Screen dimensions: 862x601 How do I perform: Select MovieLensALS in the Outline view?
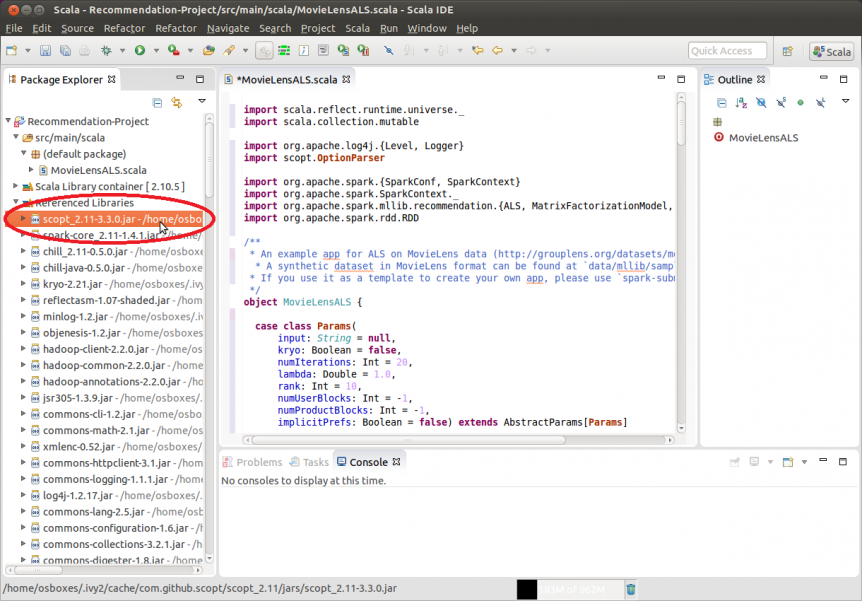(x=763, y=138)
